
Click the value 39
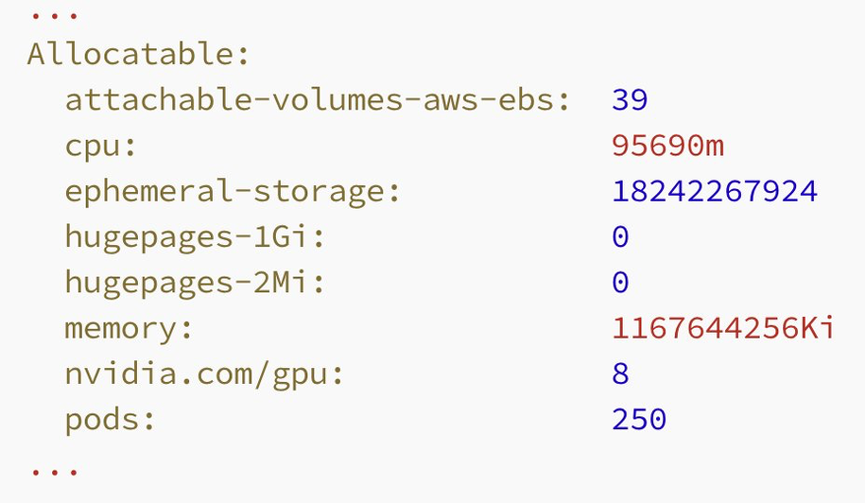click(x=630, y=100)
